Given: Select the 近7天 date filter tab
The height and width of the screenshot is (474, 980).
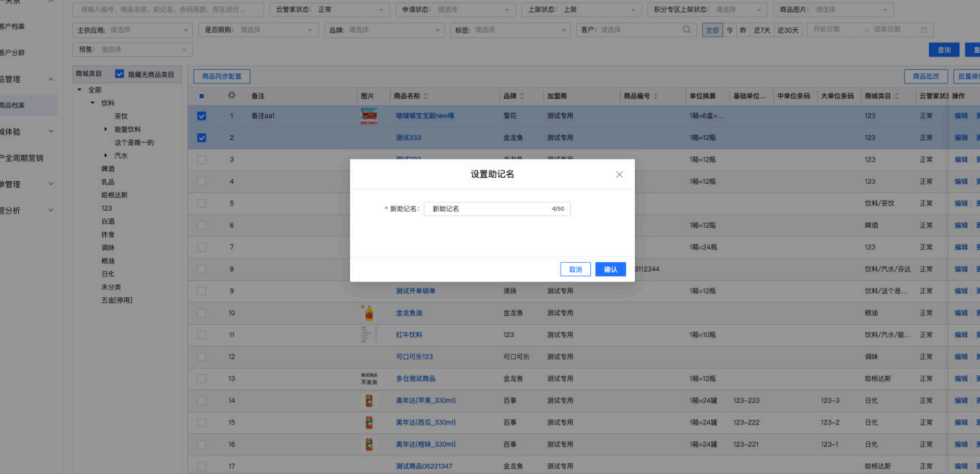Looking at the screenshot, I should [761, 30].
